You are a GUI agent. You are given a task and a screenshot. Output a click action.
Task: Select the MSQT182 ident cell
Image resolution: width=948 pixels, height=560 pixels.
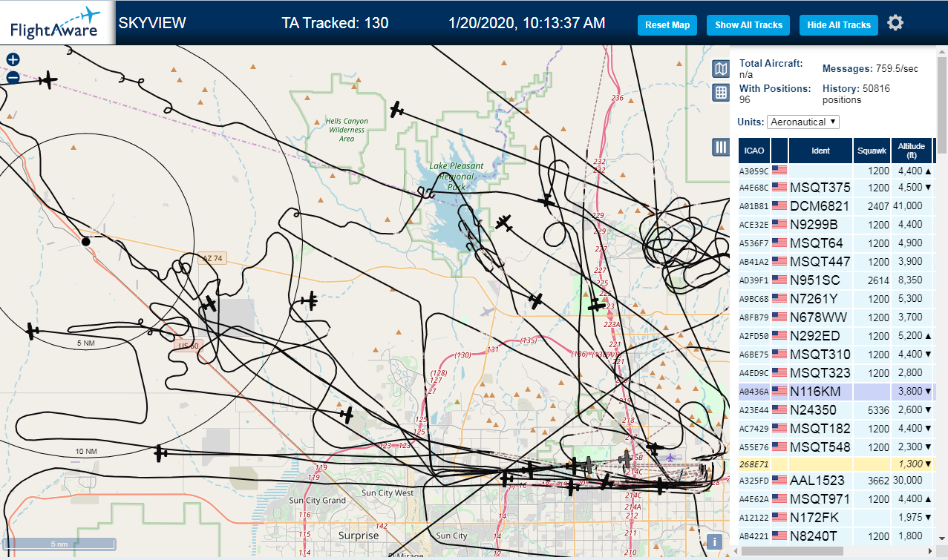[x=820, y=428]
